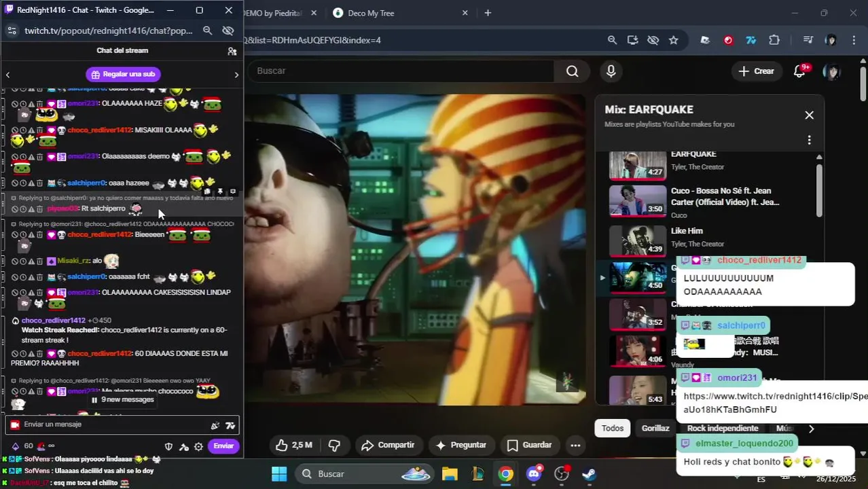Open Windows Start menu
Screen dimensions: 868x489
pyautogui.click(x=279, y=474)
